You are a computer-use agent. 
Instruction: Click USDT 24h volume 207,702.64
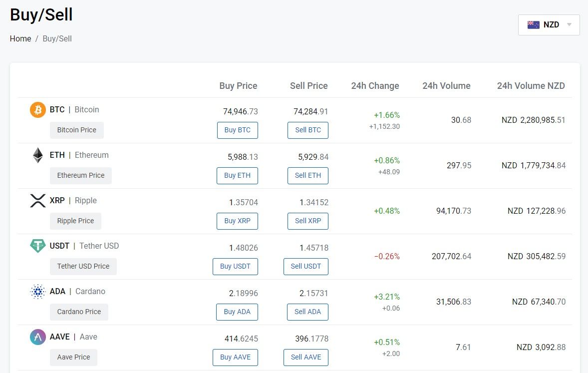tap(451, 256)
